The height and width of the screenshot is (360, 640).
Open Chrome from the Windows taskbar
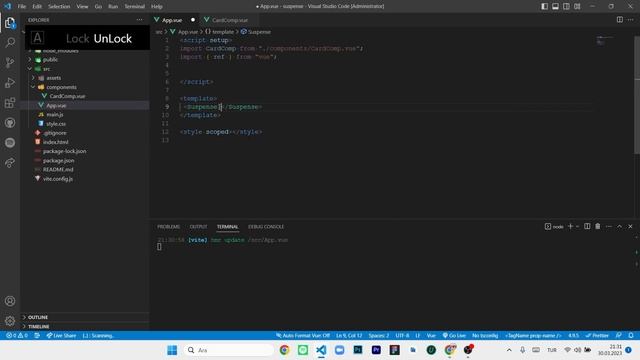pos(284,350)
